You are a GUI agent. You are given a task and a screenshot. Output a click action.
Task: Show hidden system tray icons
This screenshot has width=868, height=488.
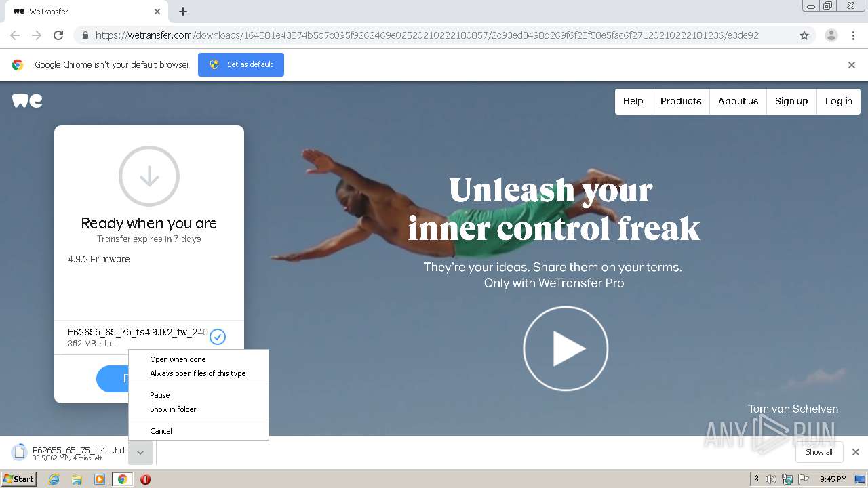pyautogui.click(x=757, y=479)
